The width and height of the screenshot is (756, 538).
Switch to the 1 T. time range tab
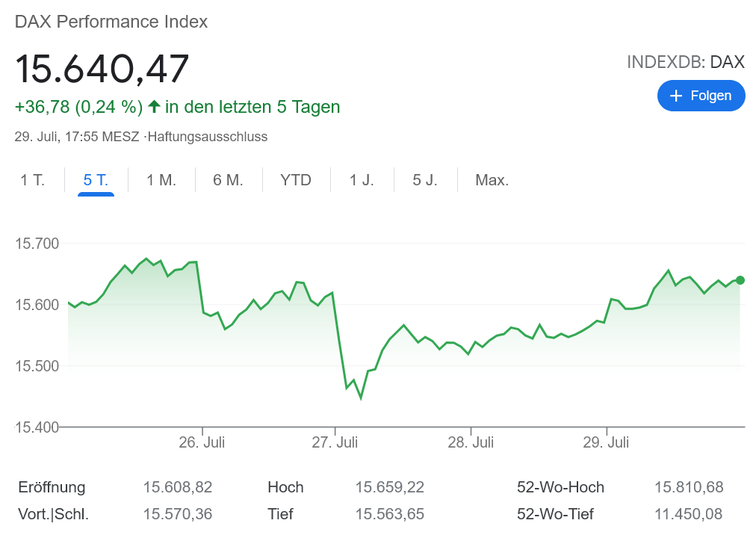point(31,179)
